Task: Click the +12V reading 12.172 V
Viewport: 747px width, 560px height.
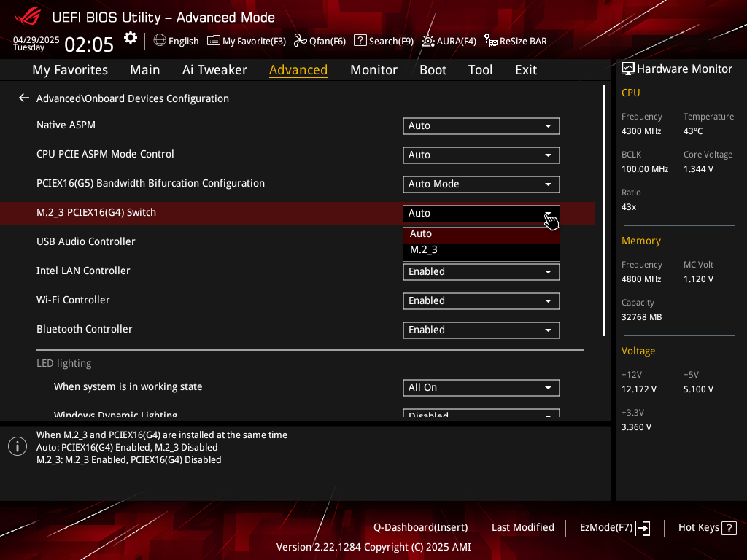Action: [639, 389]
